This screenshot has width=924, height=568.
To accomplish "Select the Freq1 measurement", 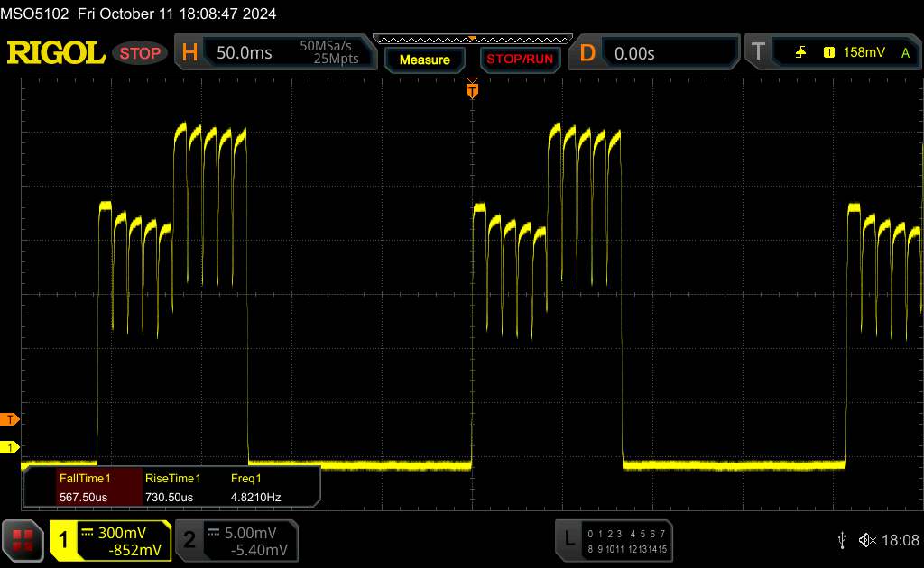I will point(245,479).
